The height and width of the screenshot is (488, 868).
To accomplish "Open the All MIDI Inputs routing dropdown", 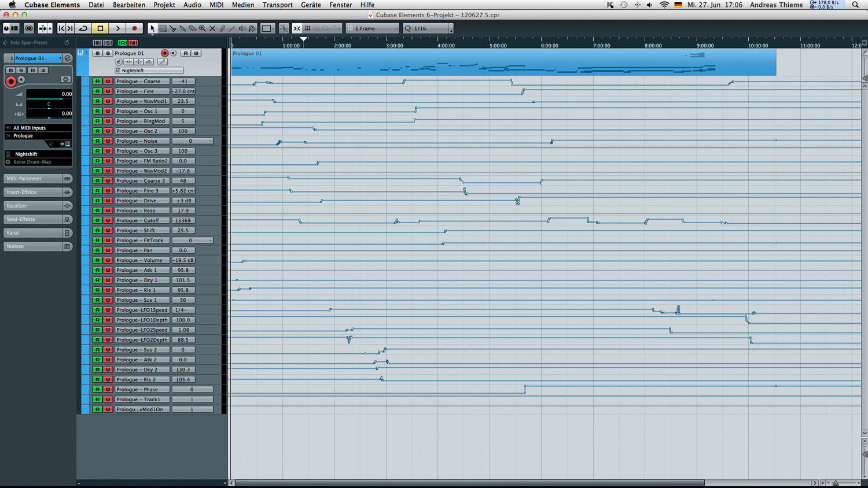I will click(38, 128).
